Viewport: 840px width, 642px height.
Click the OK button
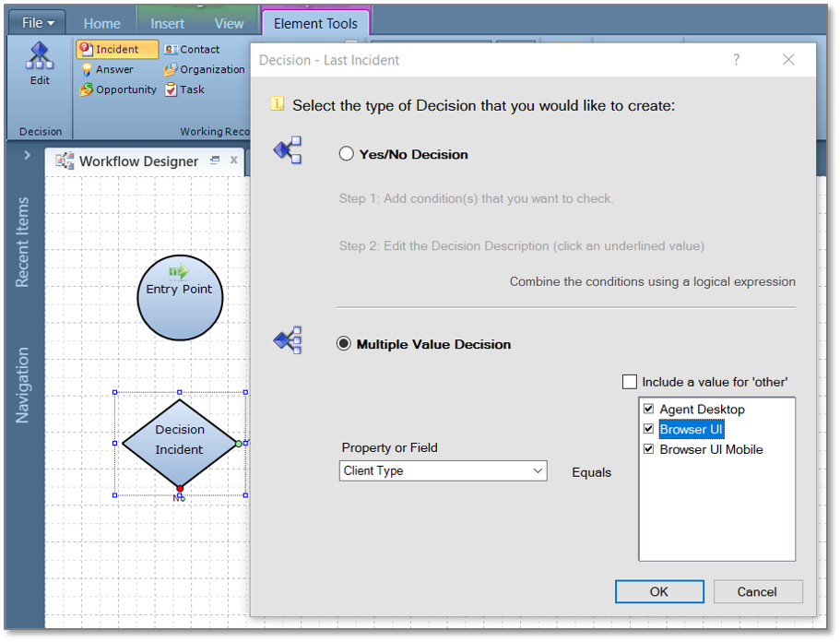click(659, 591)
